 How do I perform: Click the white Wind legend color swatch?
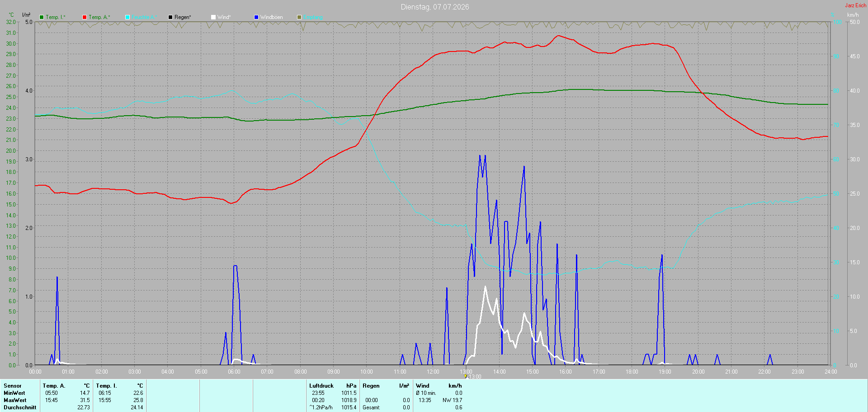point(213,17)
